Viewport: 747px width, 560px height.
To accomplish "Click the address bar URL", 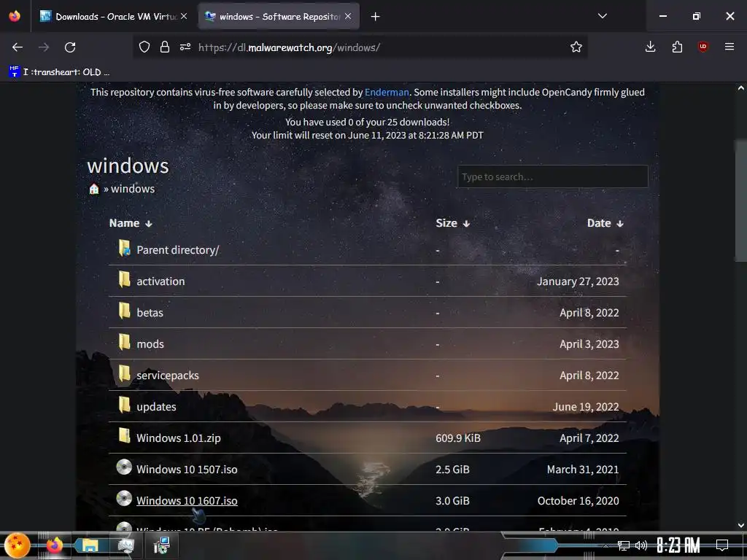I will [x=289, y=47].
